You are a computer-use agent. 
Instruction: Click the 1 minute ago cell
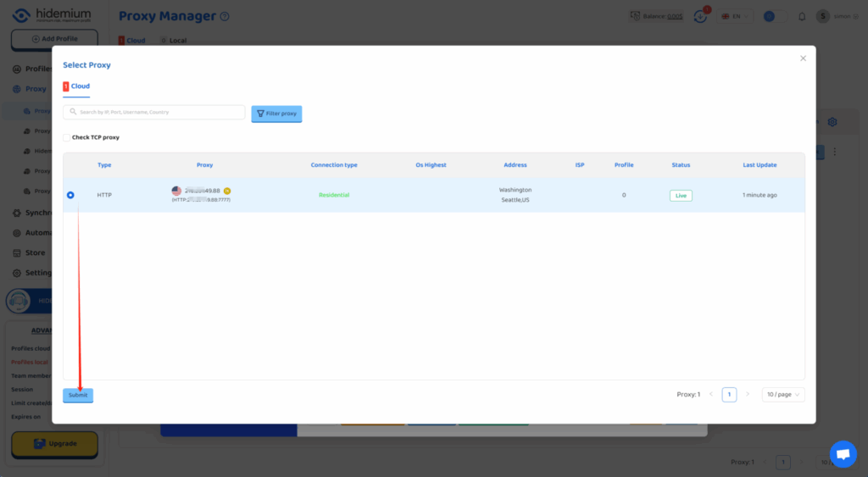[759, 195]
